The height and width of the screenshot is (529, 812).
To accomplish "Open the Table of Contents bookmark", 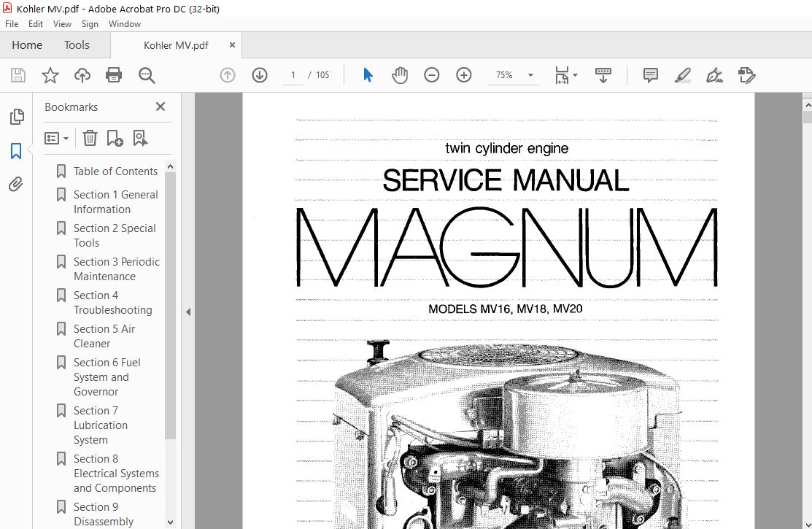I will point(115,171).
